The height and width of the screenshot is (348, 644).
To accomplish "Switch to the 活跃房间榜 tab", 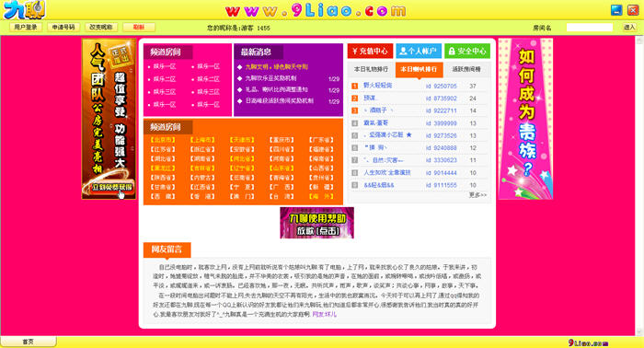I will [466, 69].
